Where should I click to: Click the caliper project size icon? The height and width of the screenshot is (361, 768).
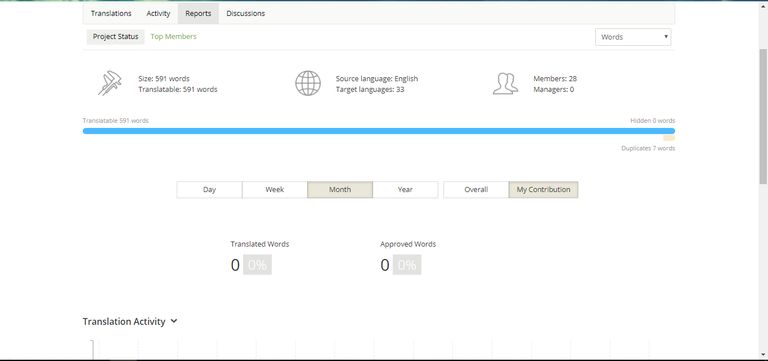pos(110,83)
